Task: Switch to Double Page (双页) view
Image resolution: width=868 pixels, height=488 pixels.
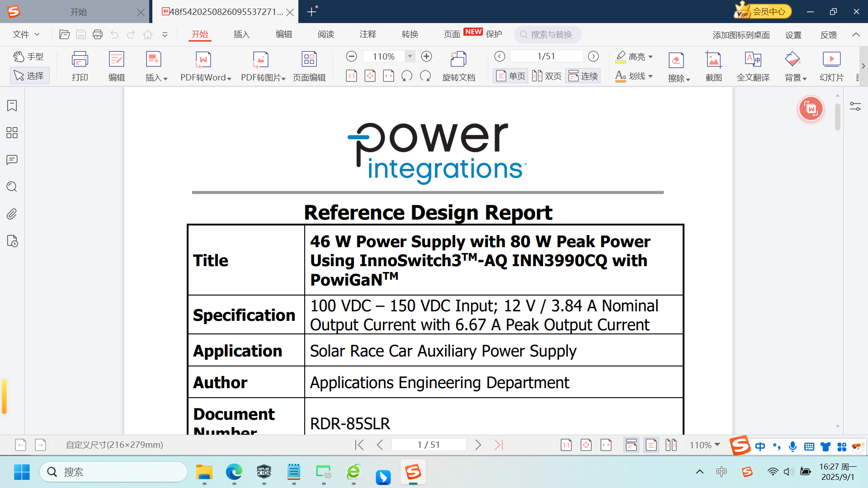Action: 547,76
